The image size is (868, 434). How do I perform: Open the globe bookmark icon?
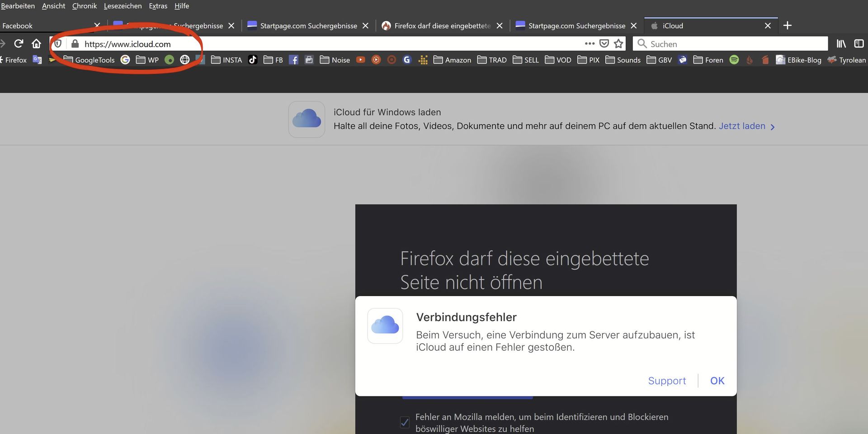(185, 60)
